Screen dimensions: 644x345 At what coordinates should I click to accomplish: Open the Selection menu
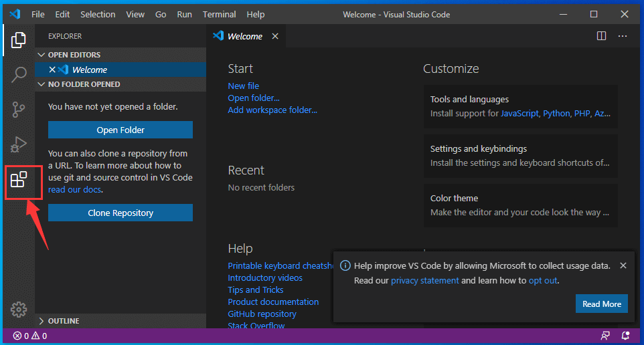click(98, 14)
